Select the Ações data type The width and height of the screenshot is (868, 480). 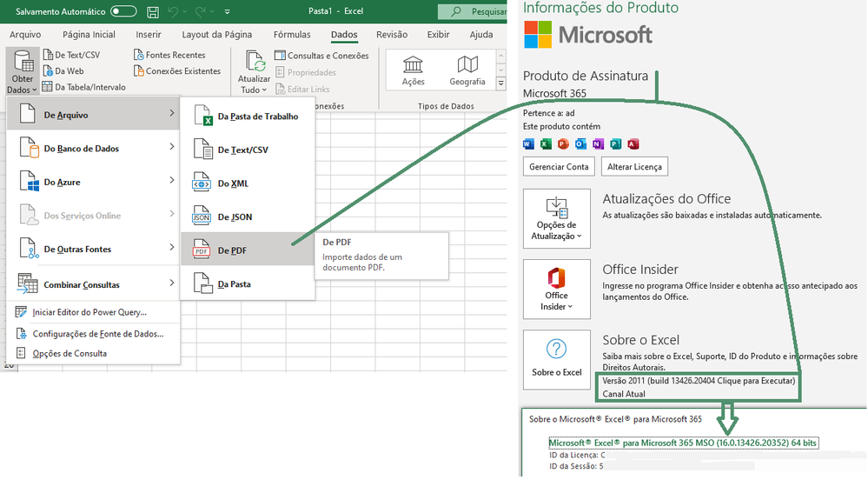click(x=413, y=70)
